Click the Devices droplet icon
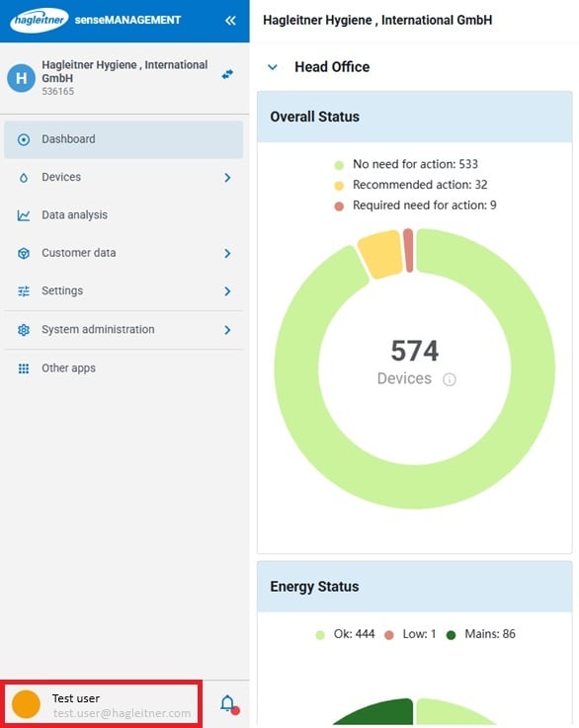579x728 pixels. pyautogui.click(x=24, y=178)
